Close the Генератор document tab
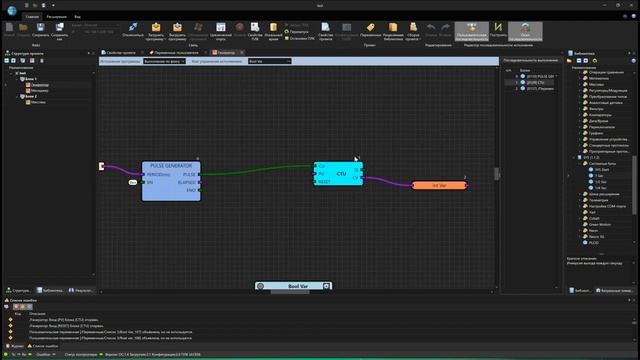This screenshot has height=360, width=640. (242, 53)
